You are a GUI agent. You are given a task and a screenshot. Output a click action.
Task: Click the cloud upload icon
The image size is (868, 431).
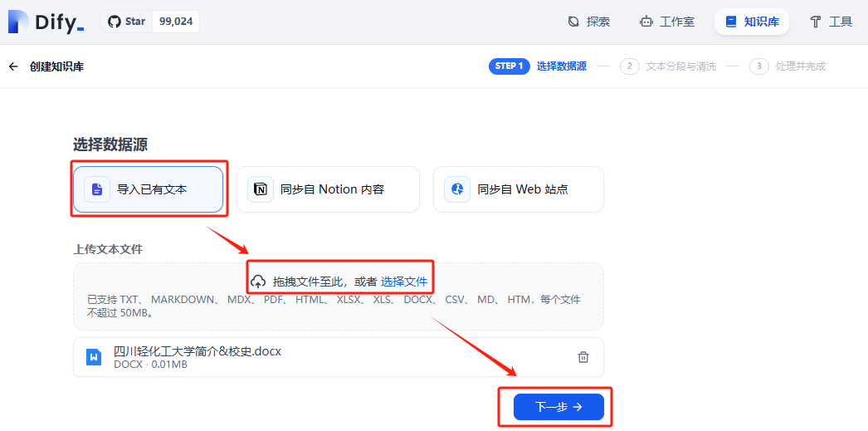tap(258, 282)
